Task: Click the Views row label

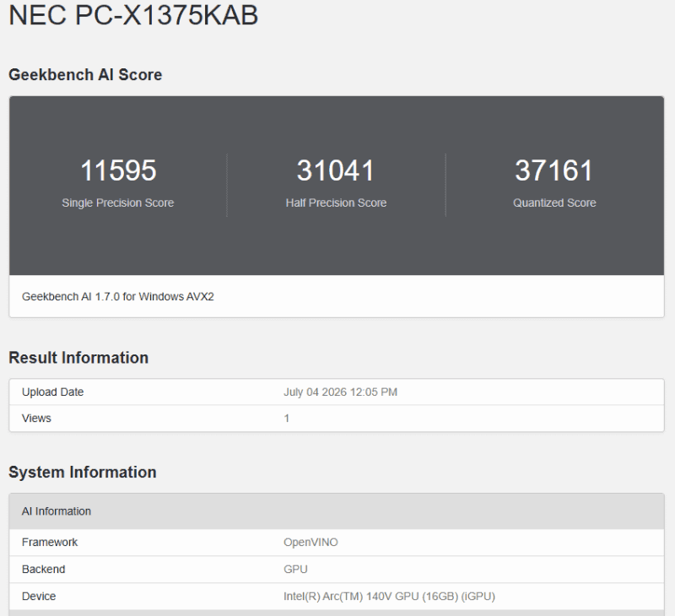Action: [x=36, y=419]
